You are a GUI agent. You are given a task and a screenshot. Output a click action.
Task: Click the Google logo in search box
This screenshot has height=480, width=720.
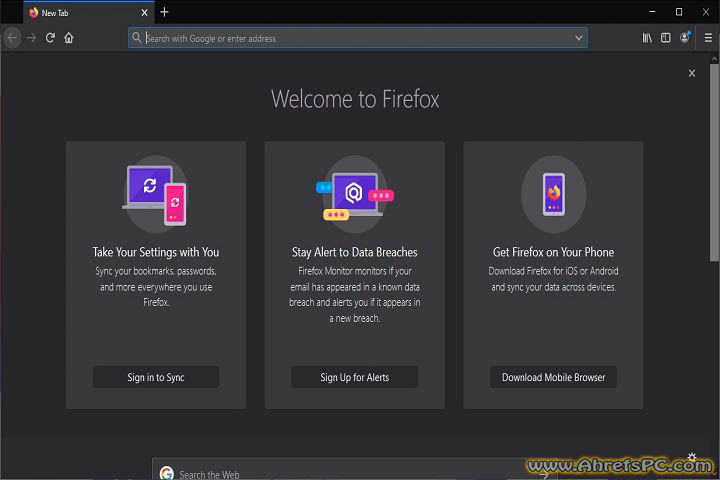(167, 473)
